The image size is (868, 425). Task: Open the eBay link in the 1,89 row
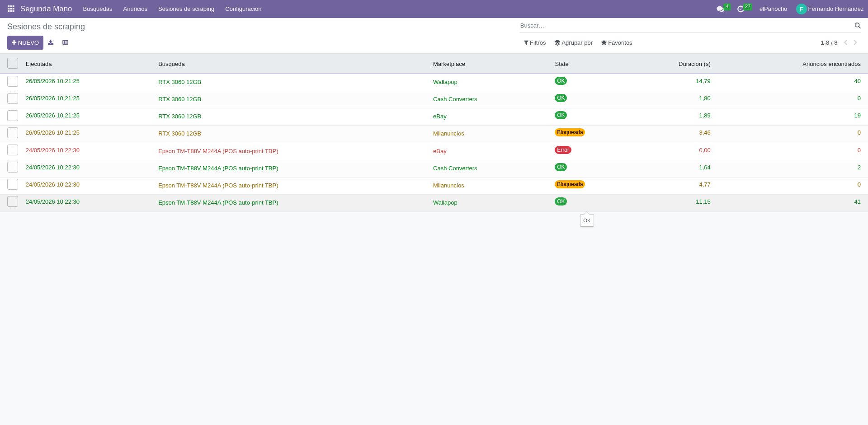(440, 117)
